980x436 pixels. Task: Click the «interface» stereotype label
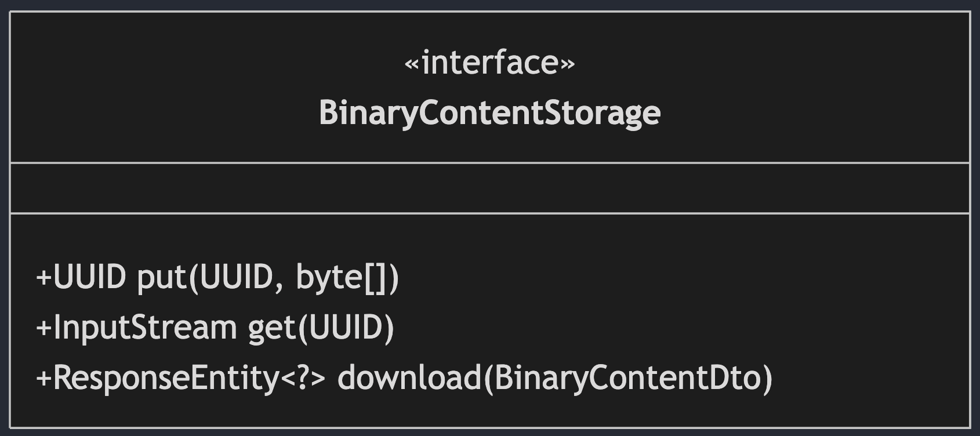(x=489, y=63)
